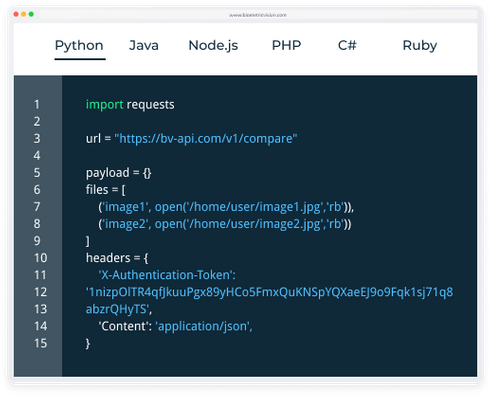This screenshot has width=492, height=399.
Task: Click line number 10 in gutter
Action: point(40,258)
